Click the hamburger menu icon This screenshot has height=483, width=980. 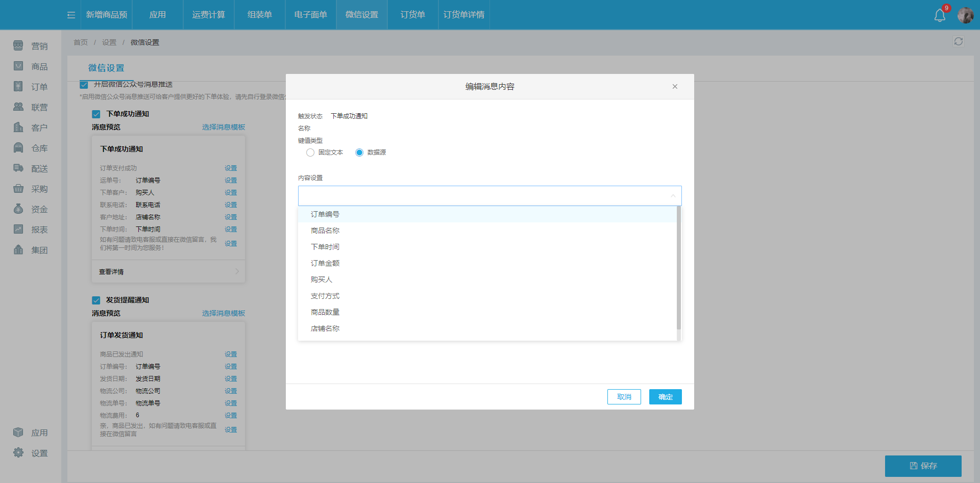[x=70, y=15]
